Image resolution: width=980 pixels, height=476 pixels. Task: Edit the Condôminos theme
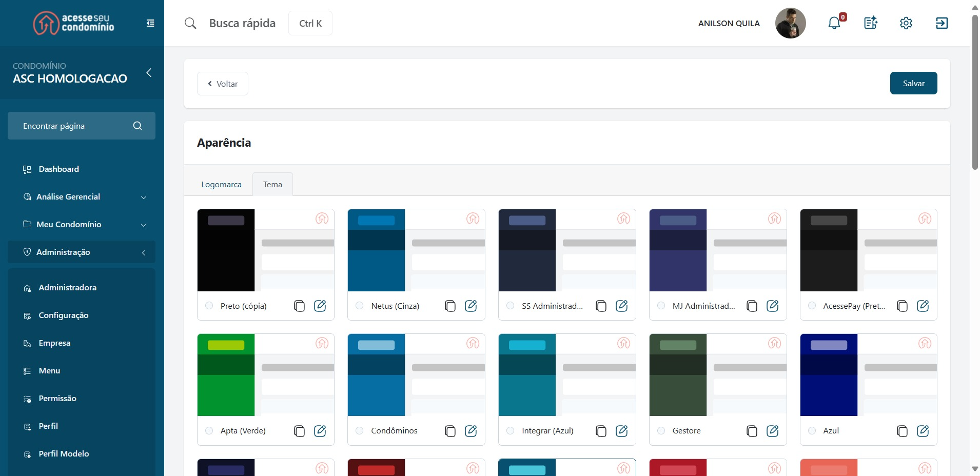click(471, 430)
